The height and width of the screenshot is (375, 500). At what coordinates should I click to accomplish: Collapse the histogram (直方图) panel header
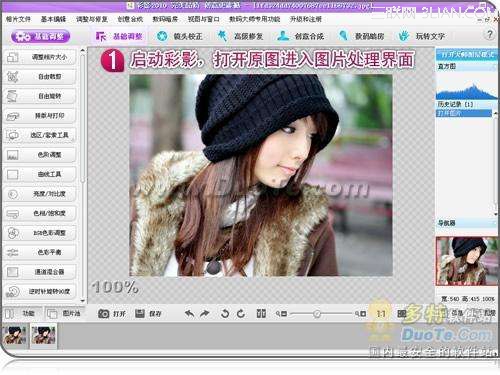coord(467,67)
